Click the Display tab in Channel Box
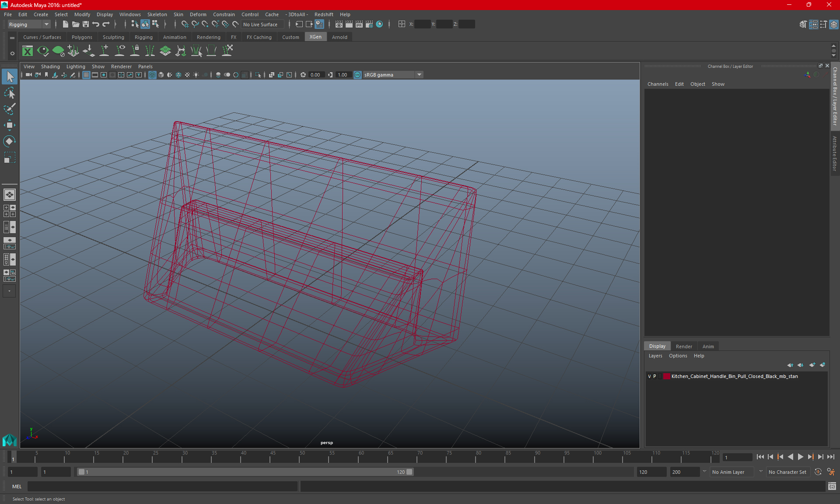 tap(657, 346)
